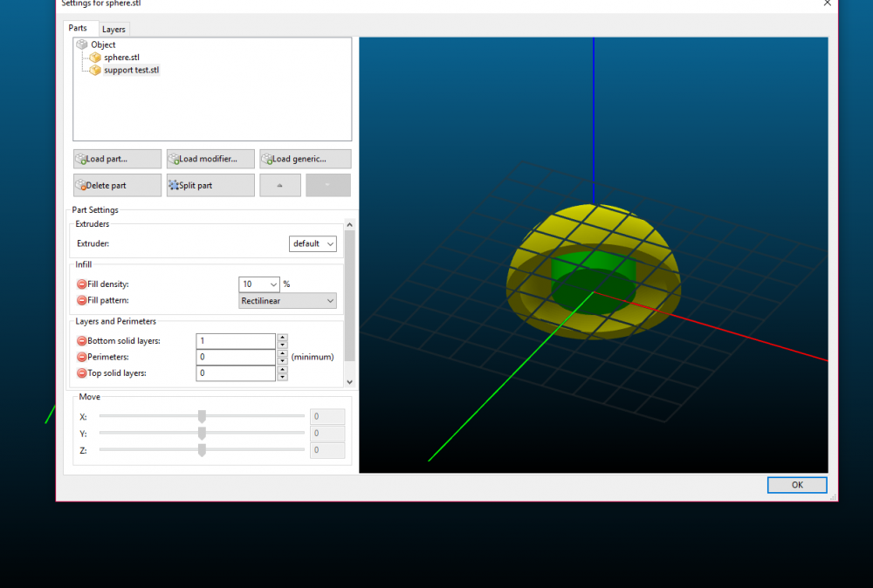Click the Object tree icon
The width and height of the screenshot is (873, 588).
coord(82,44)
